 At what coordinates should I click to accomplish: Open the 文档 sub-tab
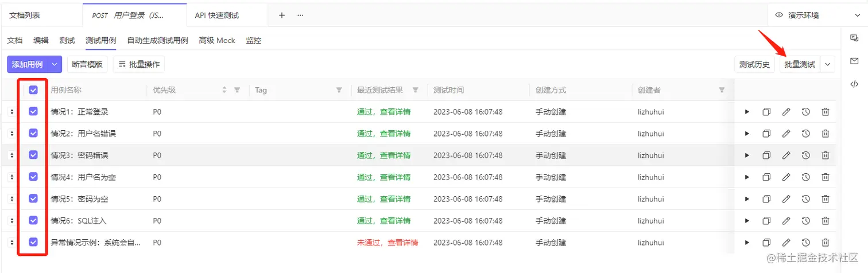pos(14,41)
